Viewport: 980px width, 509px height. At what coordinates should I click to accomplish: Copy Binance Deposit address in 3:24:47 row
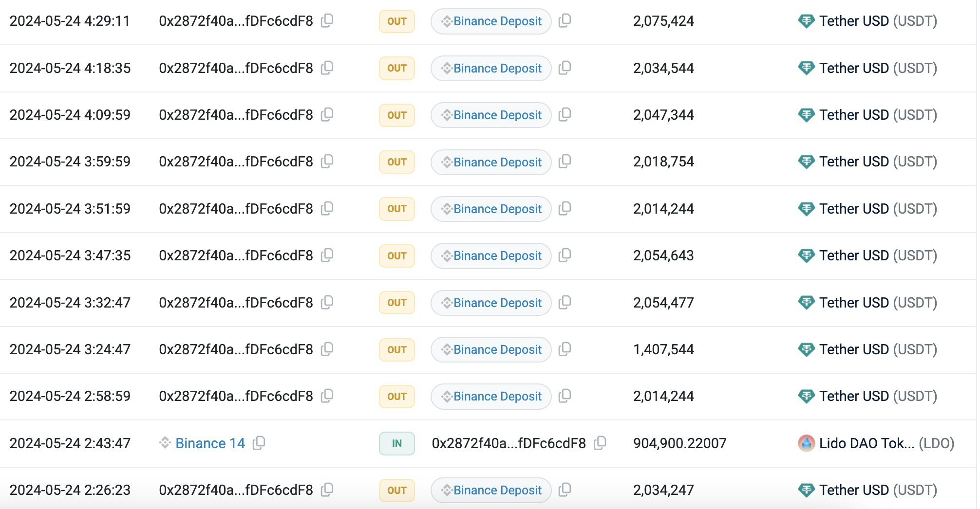pos(565,349)
